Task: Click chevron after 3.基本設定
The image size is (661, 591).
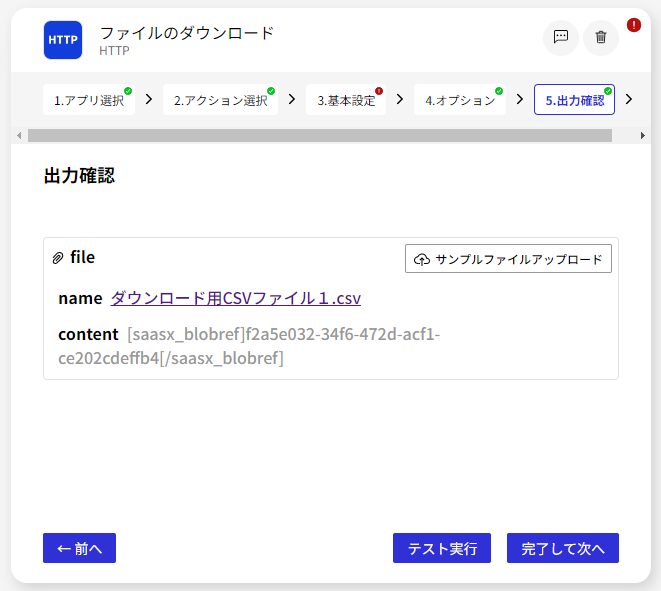Action: 400,99
